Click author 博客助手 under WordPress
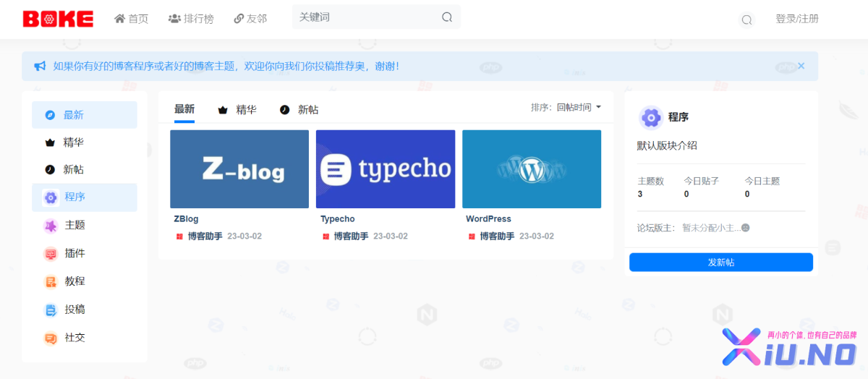This screenshot has width=868, height=379. [x=497, y=236]
